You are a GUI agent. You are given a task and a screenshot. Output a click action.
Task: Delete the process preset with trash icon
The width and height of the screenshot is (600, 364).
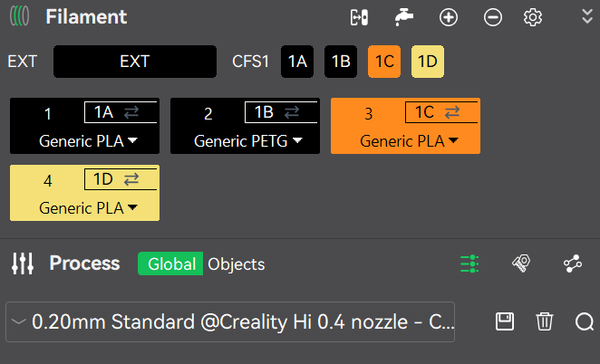click(x=545, y=321)
